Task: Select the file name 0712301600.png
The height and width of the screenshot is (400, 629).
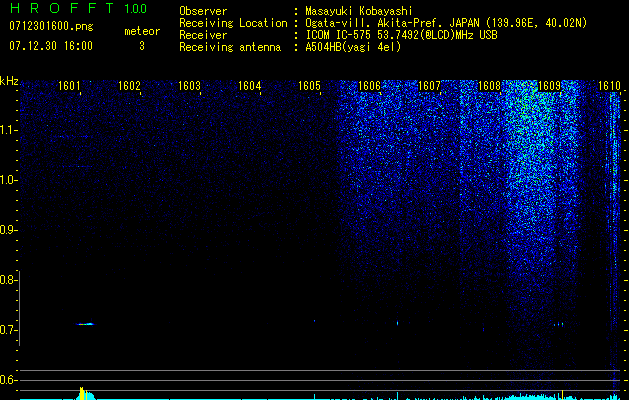Action: tap(51, 26)
